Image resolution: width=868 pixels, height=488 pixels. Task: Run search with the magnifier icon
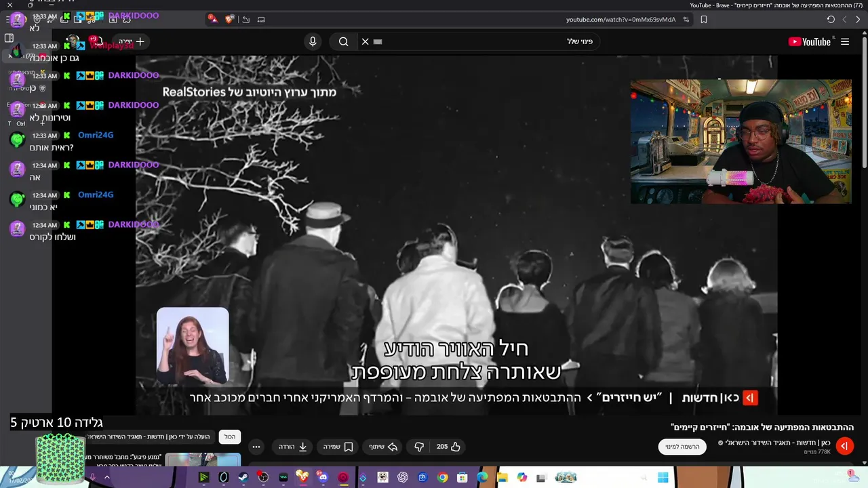[344, 41]
